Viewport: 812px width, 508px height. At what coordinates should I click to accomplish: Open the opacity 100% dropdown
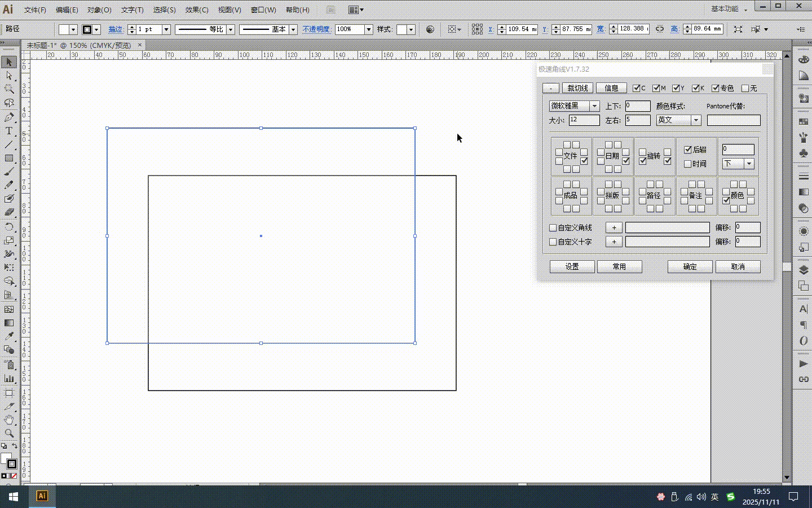point(368,29)
